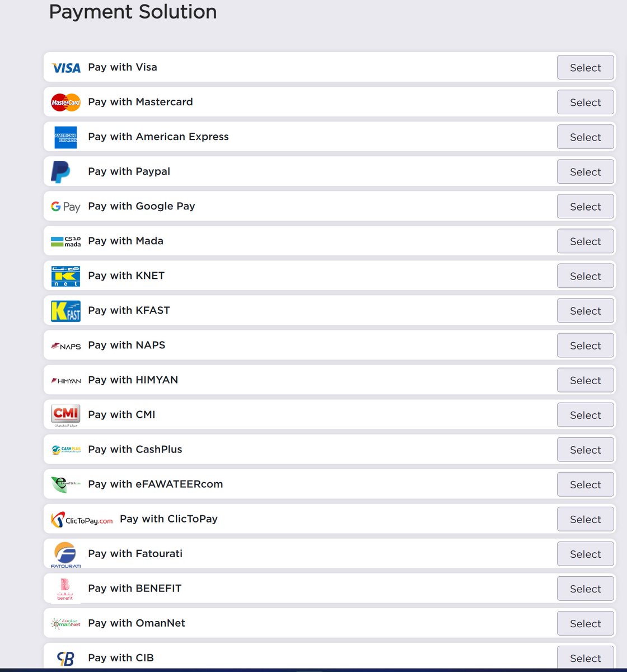
Task: Click the 'Pay with KNET' text
Action: point(127,276)
